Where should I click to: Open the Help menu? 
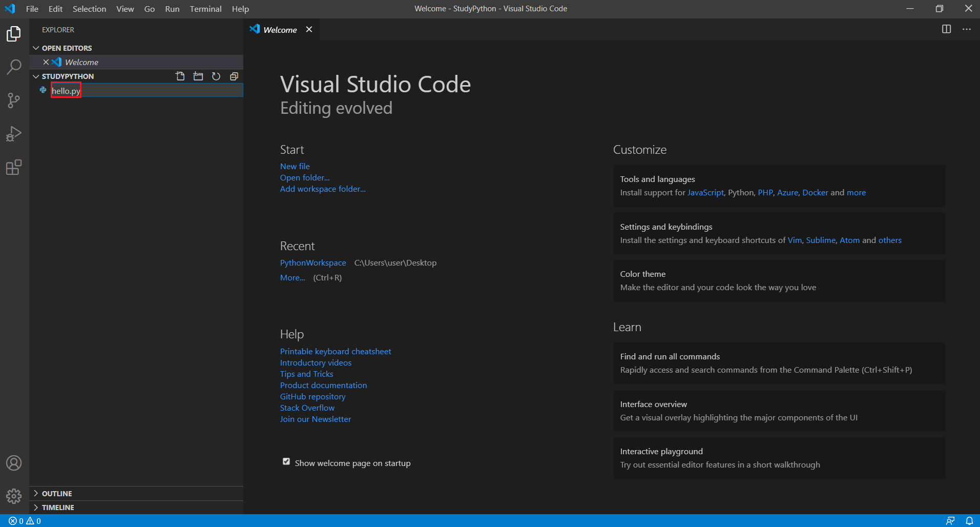pyautogui.click(x=240, y=9)
